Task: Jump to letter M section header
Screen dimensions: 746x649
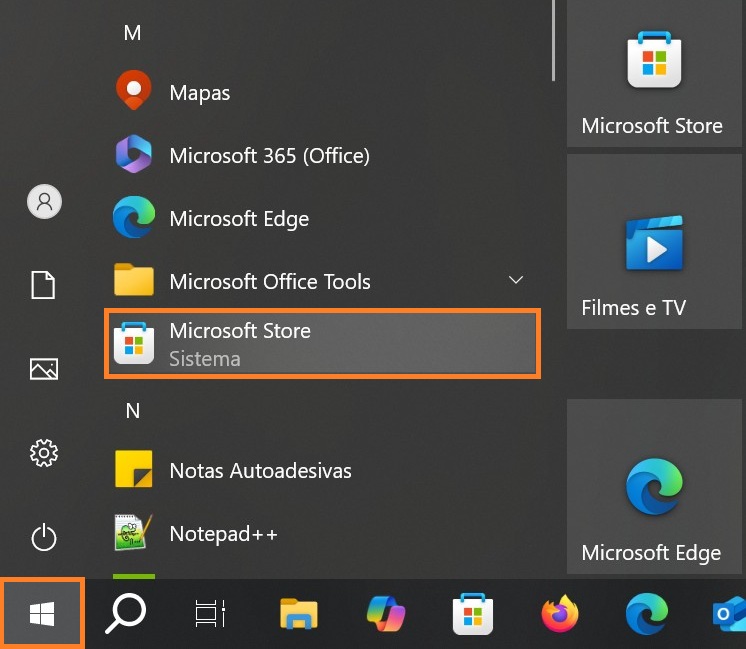Action: click(x=132, y=33)
